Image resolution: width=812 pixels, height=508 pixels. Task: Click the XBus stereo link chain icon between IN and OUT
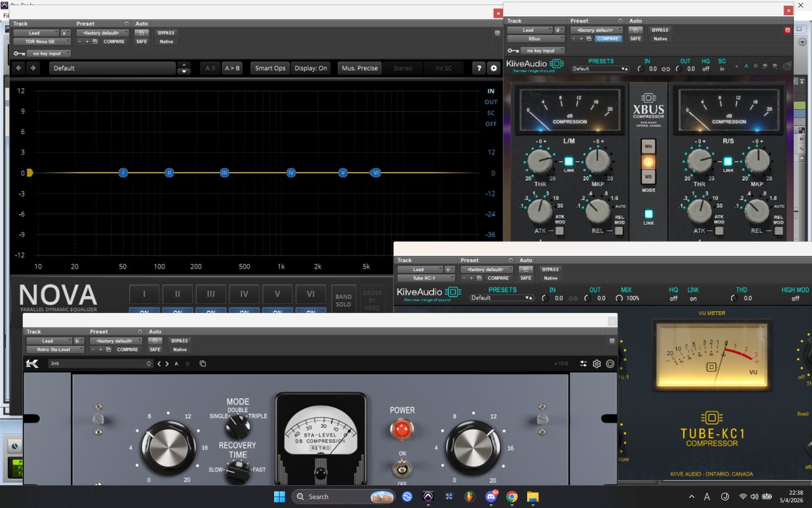(665, 69)
